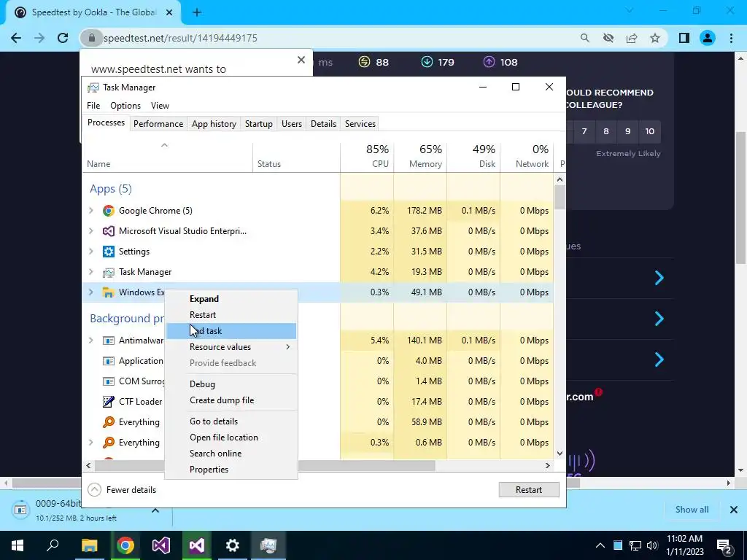The image size is (747, 560).
Task: Expand the Settings process group
Action: 91,252
